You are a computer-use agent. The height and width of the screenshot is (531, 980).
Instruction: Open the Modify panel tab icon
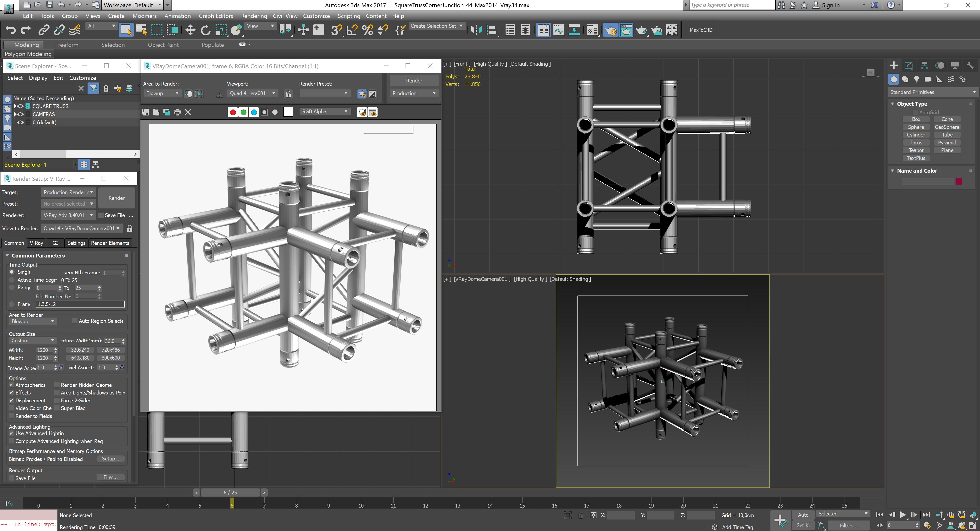click(909, 66)
